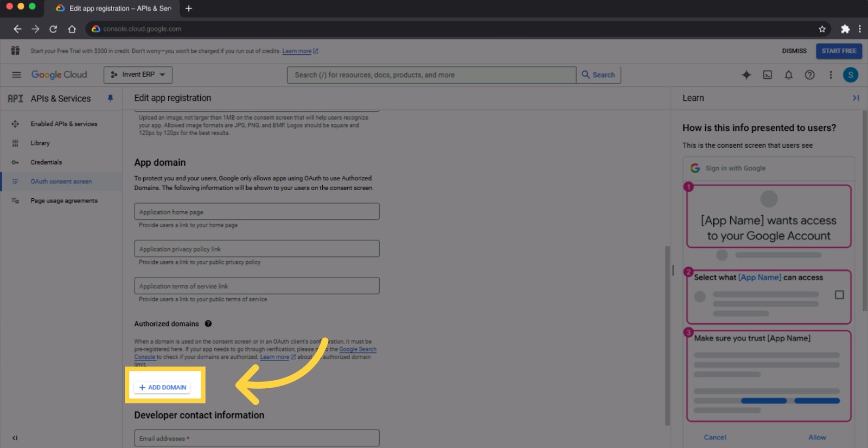
Task: Click Cancel in the consent preview
Action: coord(715,437)
